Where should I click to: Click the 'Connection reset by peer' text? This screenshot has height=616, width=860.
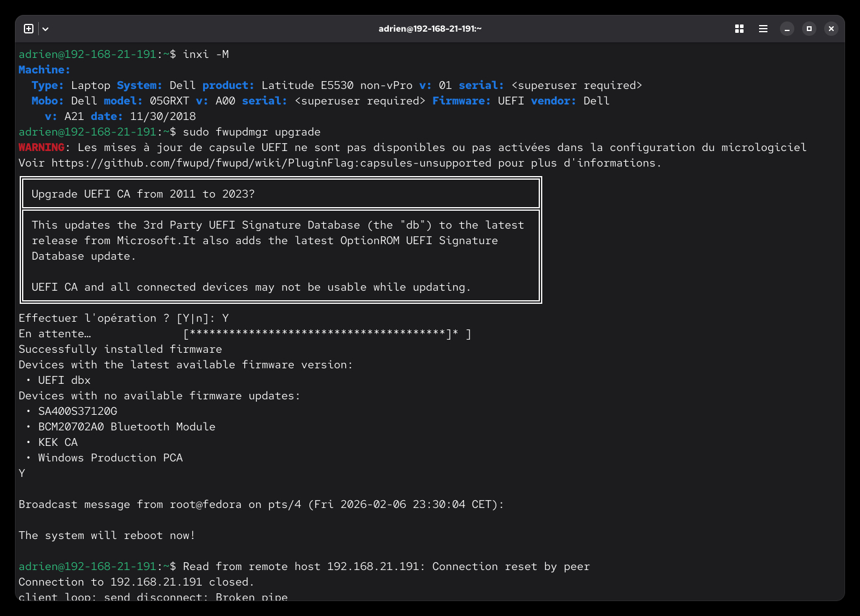point(511,566)
